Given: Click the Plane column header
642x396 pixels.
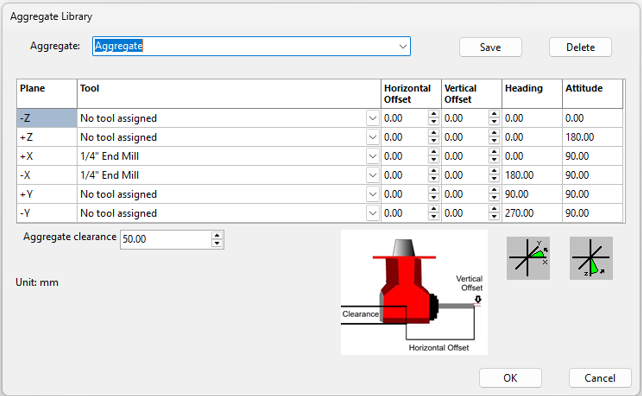Looking at the screenshot, I should tap(47, 94).
